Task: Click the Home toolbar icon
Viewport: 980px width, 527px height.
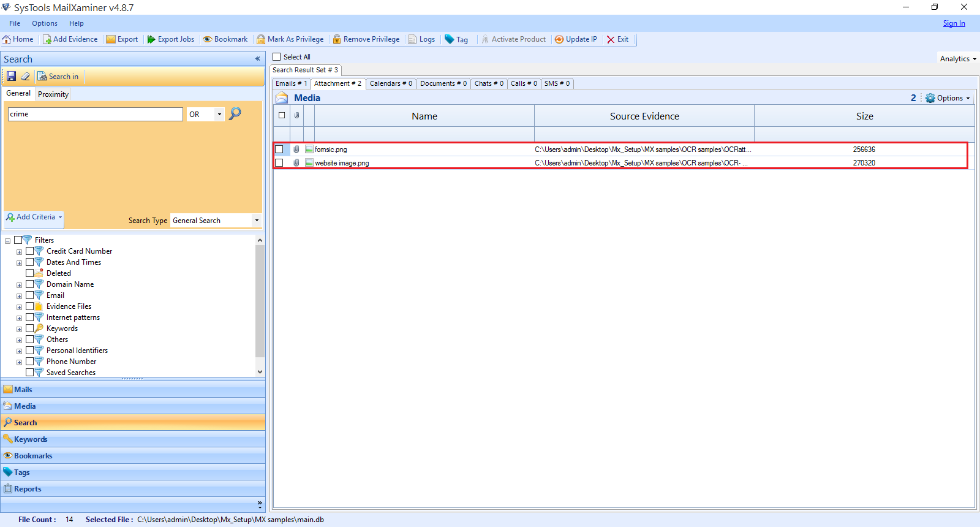Action: [7, 39]
